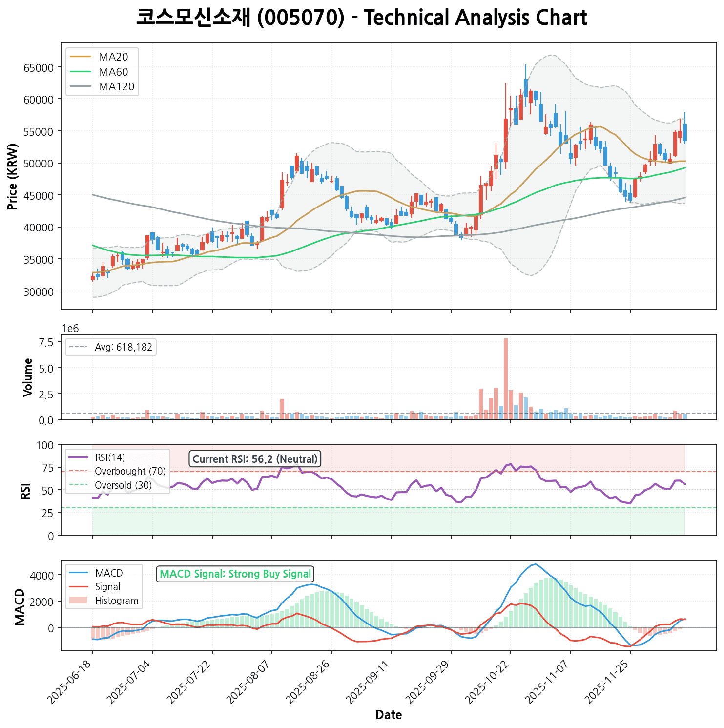Screen dimensions: 724x728
Task: Click the Current RSI: 56.2 annotation box
Action: pyautogui.click(x=255, y=459)
